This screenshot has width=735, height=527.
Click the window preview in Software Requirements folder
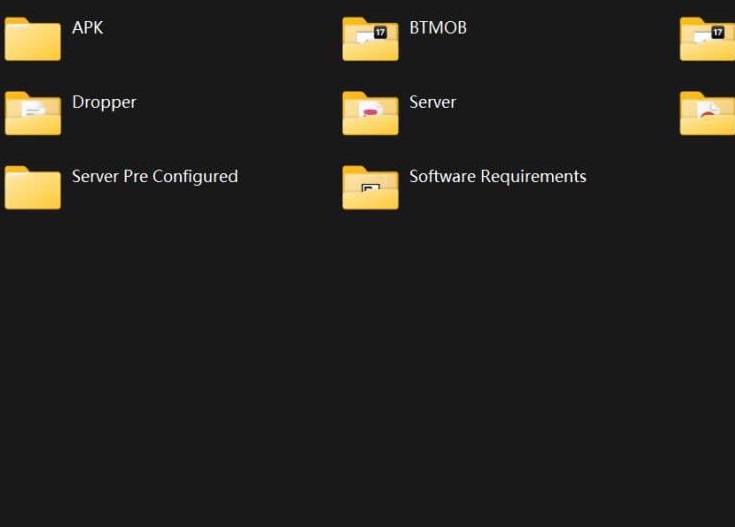click(x=370, y=186)
